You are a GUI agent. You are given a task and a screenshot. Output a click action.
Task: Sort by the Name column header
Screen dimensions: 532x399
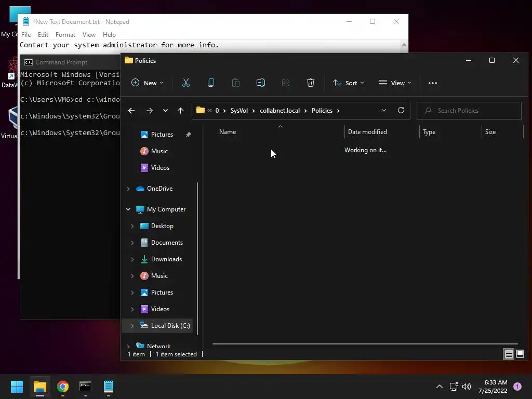click(x=228, y=132)
